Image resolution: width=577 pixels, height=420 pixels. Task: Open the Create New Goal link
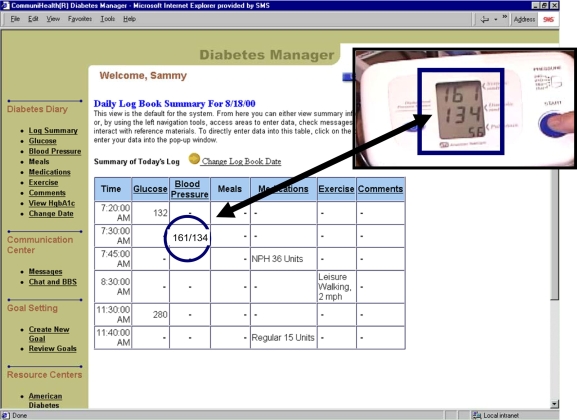[49, 334]
